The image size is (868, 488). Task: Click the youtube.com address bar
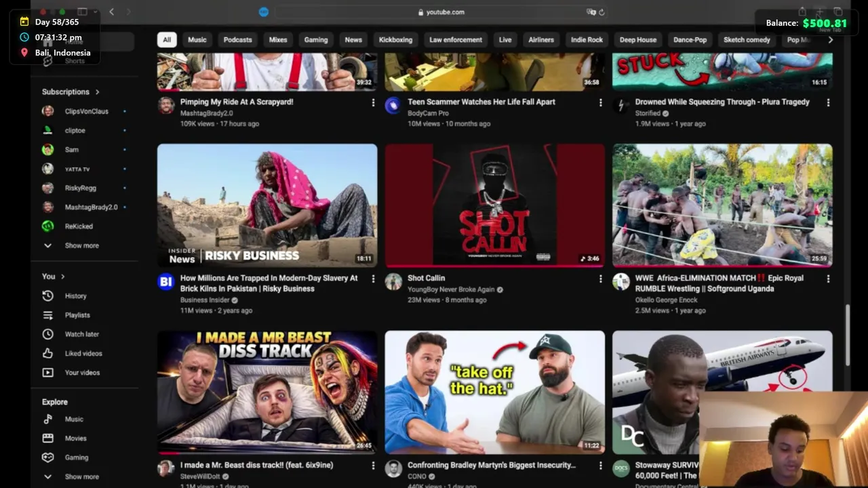[441, 12]
